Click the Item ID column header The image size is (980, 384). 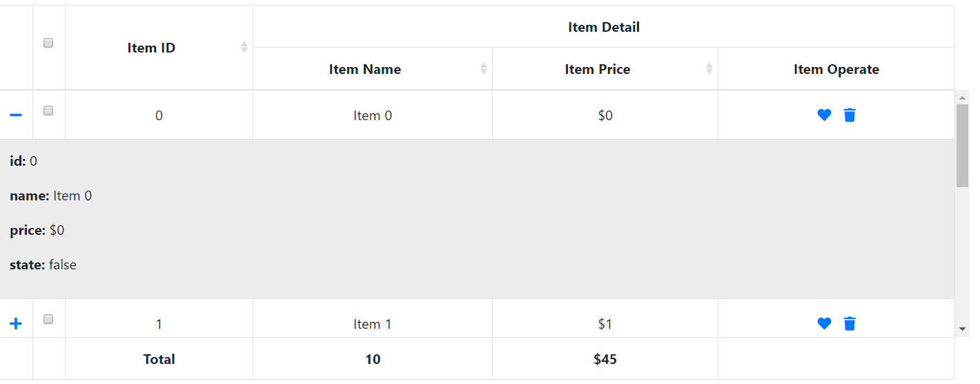151,48
